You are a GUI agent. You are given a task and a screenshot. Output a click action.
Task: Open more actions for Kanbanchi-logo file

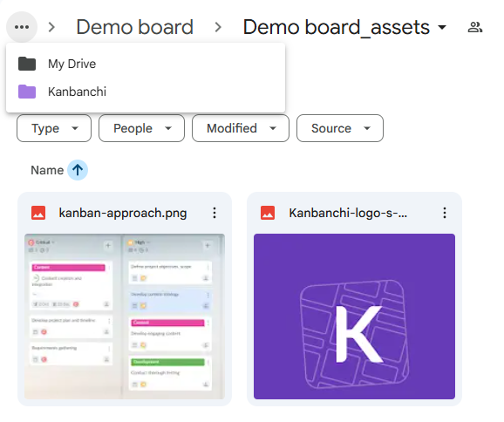tap(445, 213)
